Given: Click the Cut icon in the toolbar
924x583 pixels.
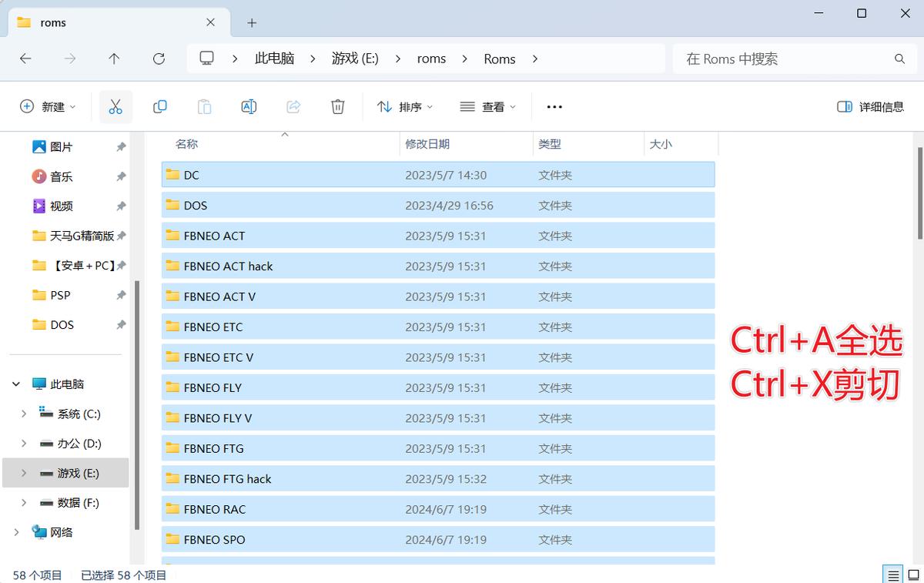Looking at the screenshot, I should [x=115, y=106].
